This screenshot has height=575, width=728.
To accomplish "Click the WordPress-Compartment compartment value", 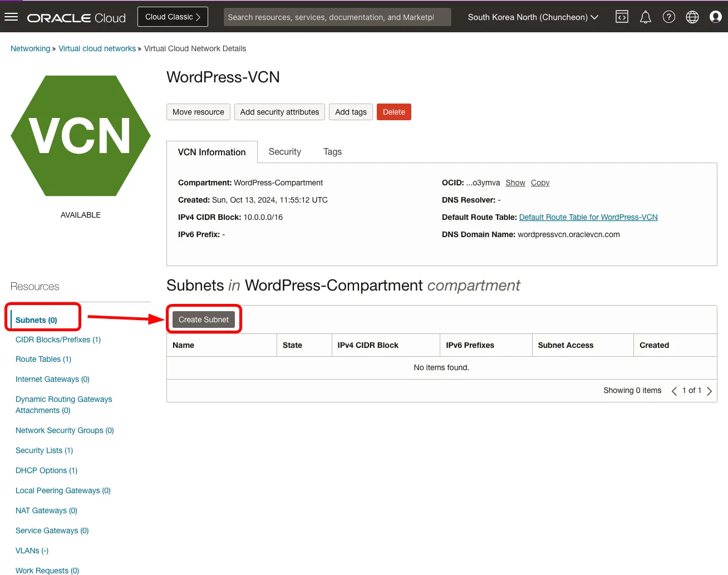I will click(278, 183).
